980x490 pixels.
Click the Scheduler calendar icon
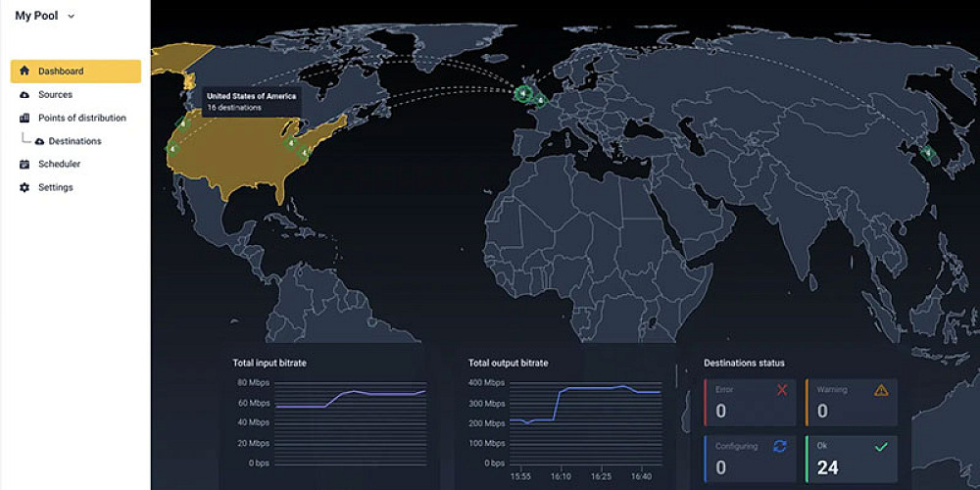[24, 165]
